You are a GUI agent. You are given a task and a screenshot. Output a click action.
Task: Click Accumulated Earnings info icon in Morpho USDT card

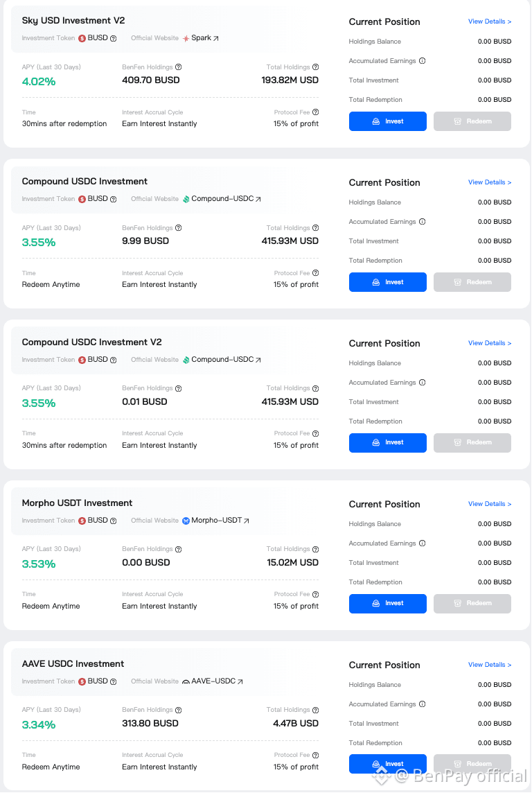pos(423,543)
